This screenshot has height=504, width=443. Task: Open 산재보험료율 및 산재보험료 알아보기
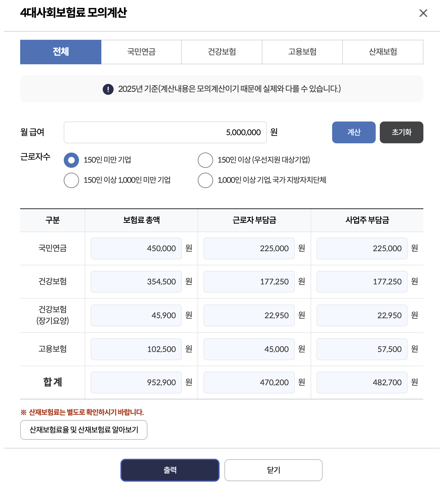[83, 430]
